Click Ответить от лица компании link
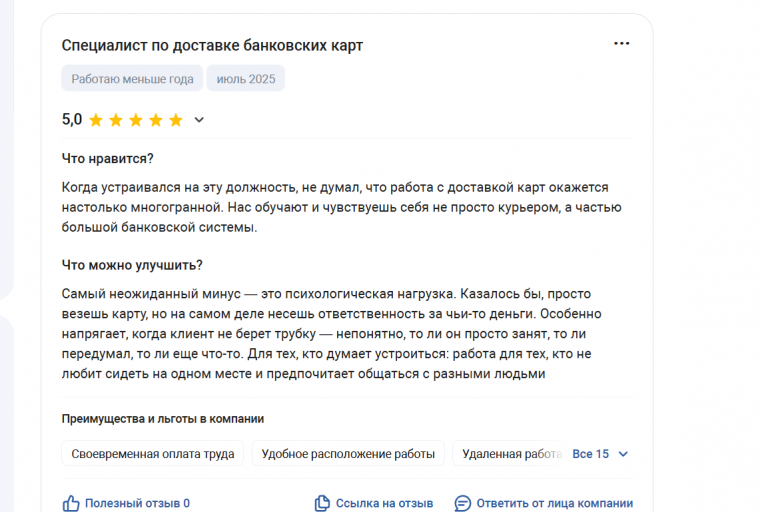 (x=554, y=503)
